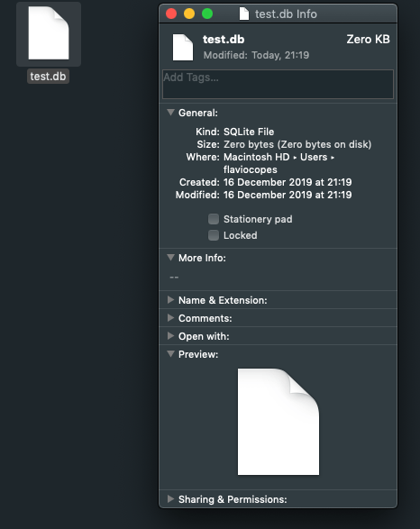
Task: Click the green zoom window button
Action: pos(207,14)
